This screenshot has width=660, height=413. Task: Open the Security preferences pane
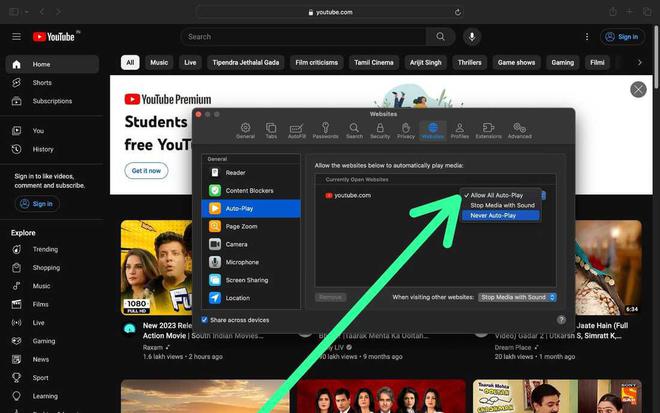380,131
